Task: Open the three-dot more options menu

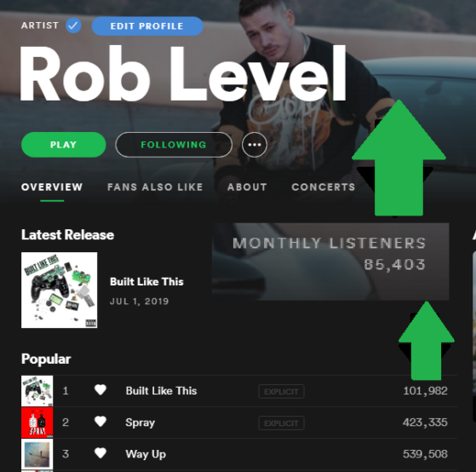Action: (x=255, y=145)
